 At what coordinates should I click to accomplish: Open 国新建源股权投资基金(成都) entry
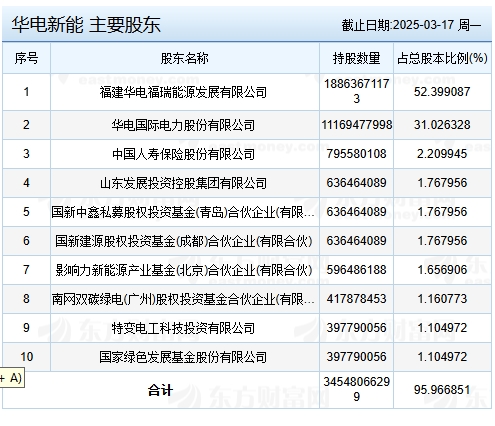point(184,241)
